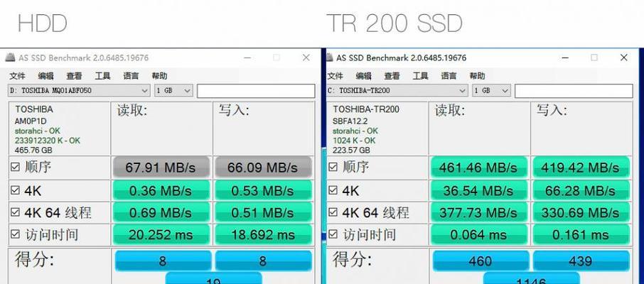Click the 0.53 MB/s 4K write result
This screenshot has height=284, width=644.
coord(263,190)
